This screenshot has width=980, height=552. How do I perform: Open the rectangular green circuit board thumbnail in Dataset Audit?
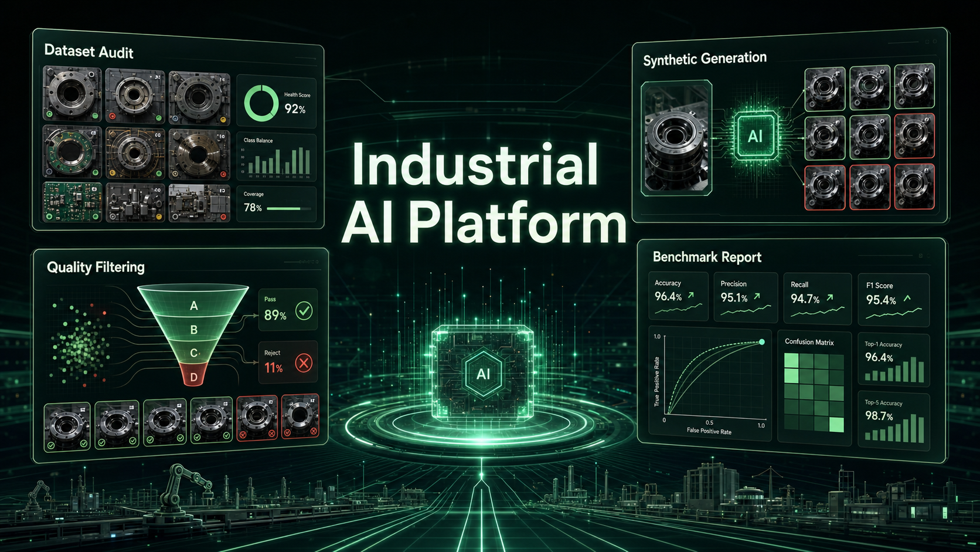point(72,202)
